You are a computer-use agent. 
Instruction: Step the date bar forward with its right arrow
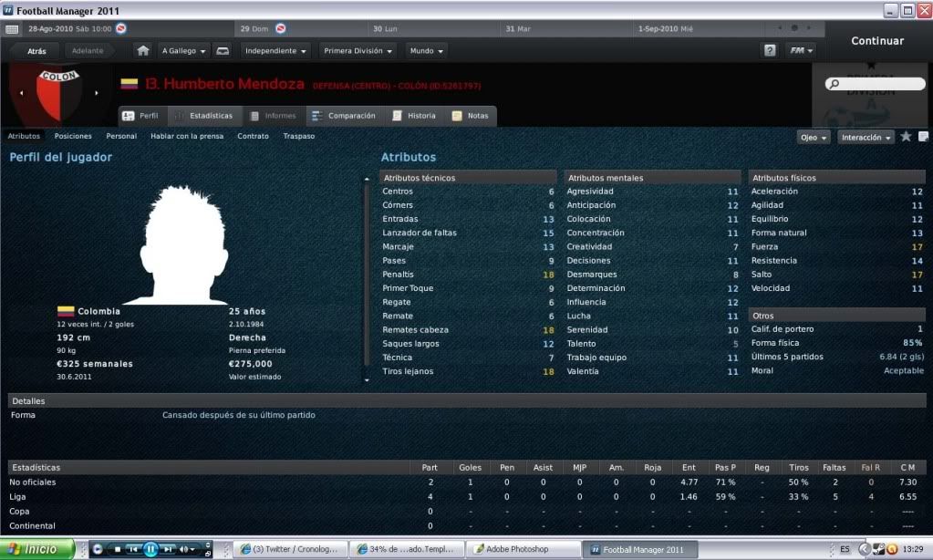click(809, 28)
